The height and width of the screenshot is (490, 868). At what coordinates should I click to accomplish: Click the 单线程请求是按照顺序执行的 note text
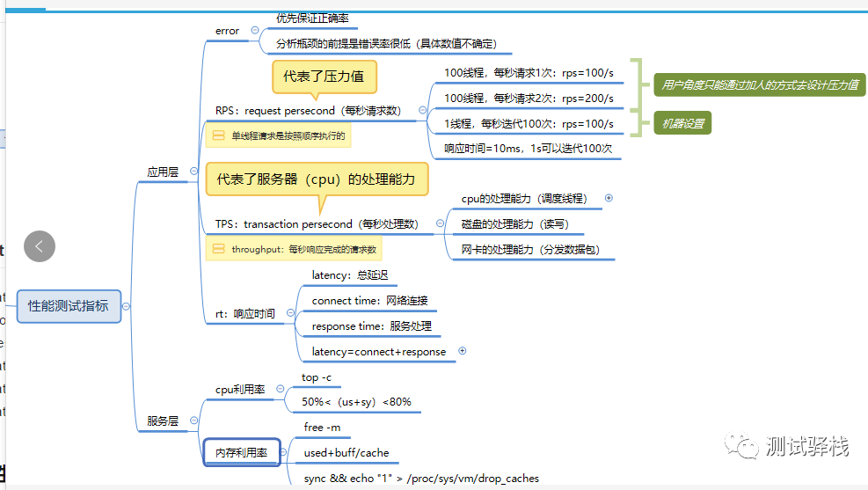point(288,135)
